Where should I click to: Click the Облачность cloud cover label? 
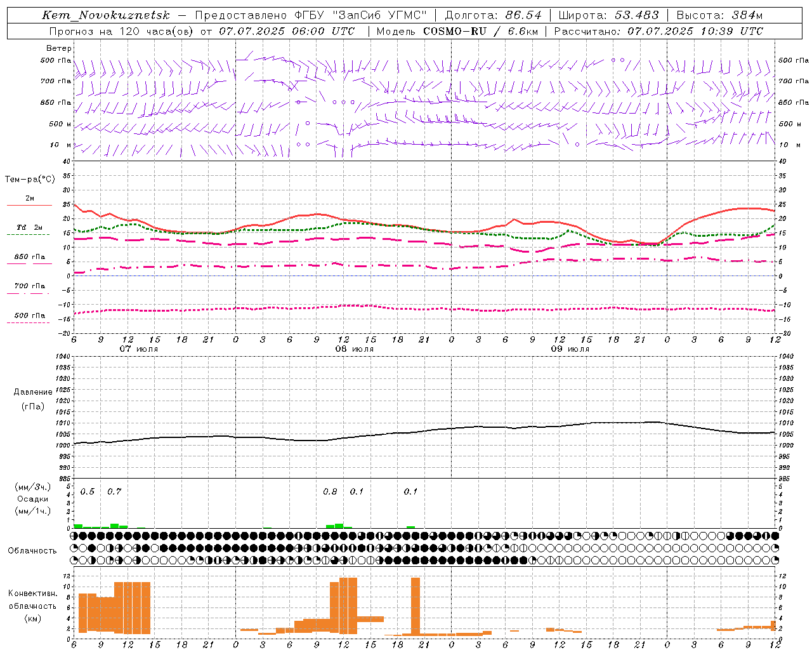(x=32, y=551)
